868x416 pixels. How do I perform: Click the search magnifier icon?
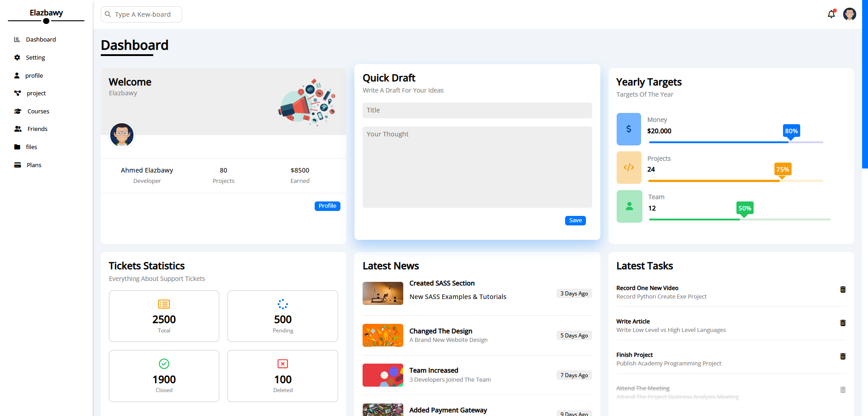pyautogui.click(x=108, y=14)
